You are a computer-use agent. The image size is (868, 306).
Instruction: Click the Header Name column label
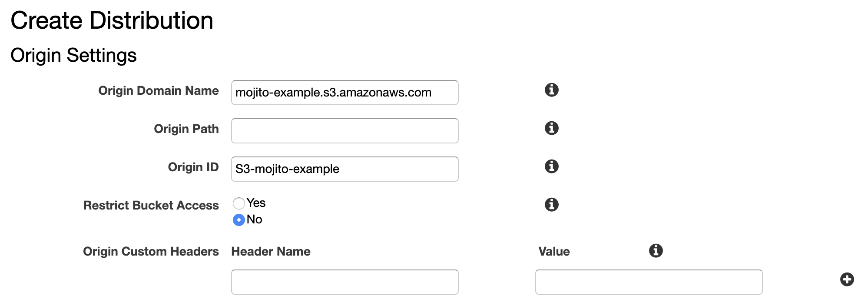click(271, 251)
